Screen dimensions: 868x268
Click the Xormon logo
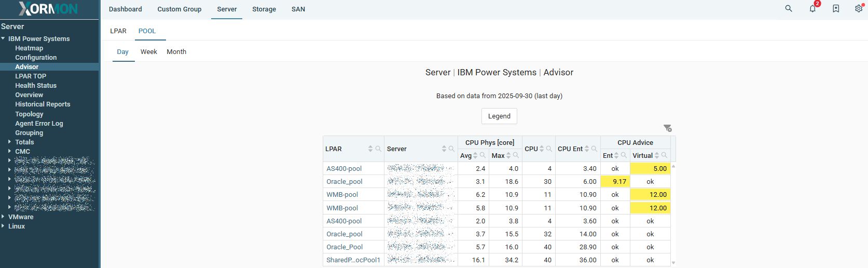click(x=48, y=9)
